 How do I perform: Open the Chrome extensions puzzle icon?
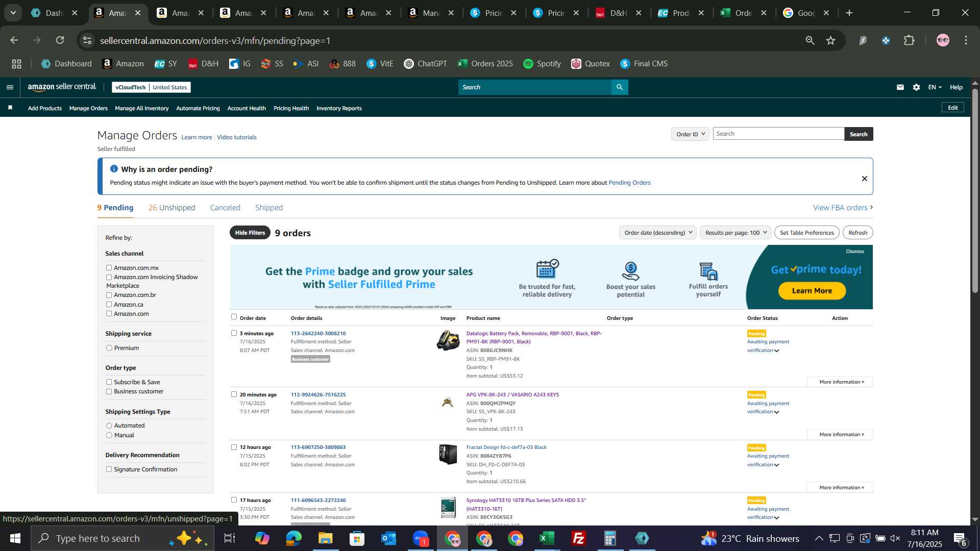909,40
